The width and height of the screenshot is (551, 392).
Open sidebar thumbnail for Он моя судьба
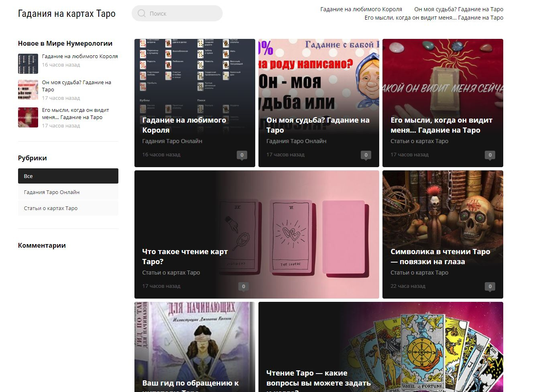point(28,90)
